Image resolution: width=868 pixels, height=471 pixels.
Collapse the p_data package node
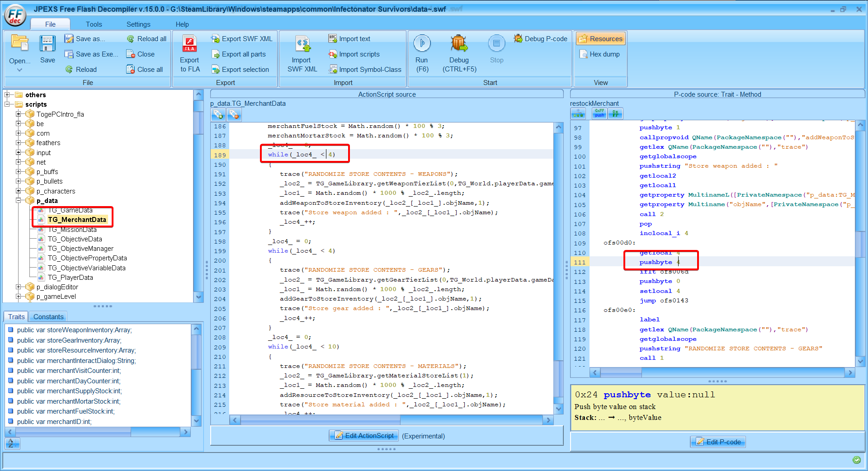(x=19, y=200)
